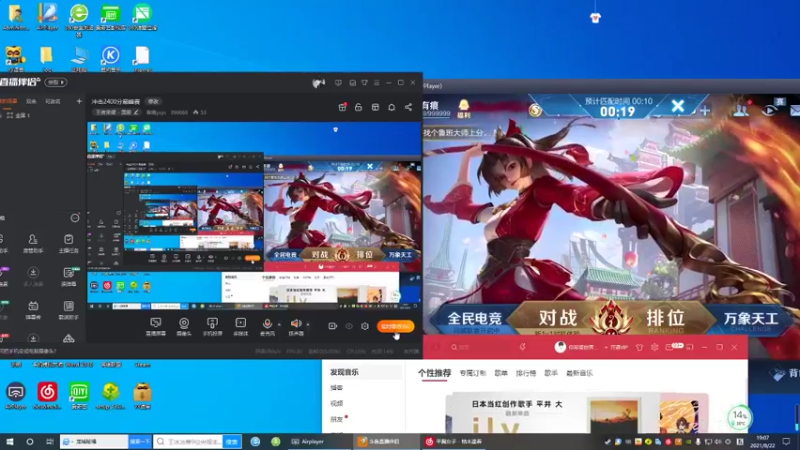This screenshot has height=450, width=800.
Task: Open the gift box icon with red badge
Action: [342, 107]
